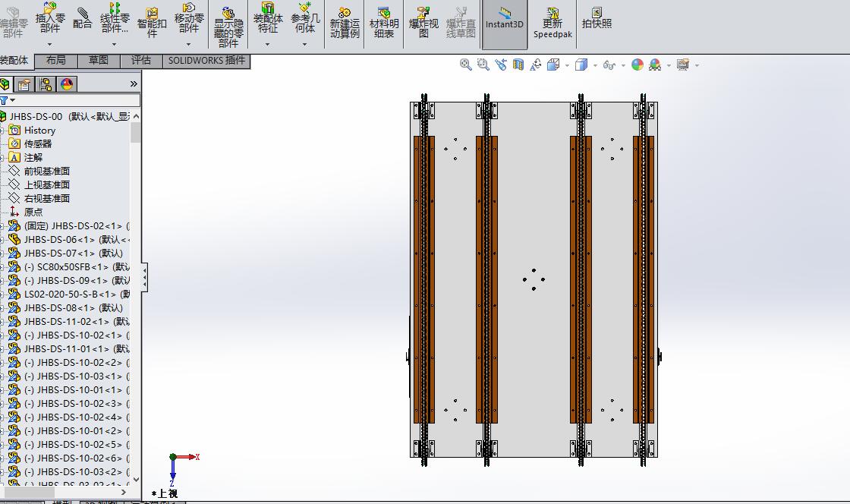Screen dimensions: 850x504
Task: Open the PropertyManager tab icon
Action: pyautogui.click(x=24, y=84)
